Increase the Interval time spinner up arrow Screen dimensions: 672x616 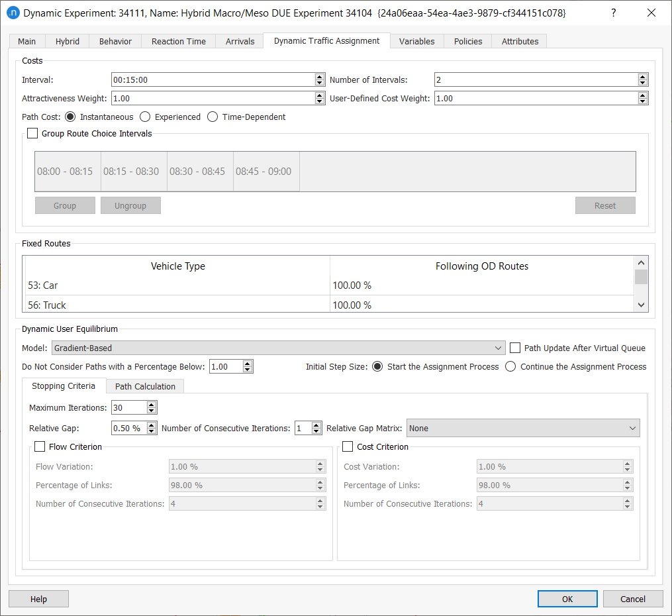click(320, 77)
